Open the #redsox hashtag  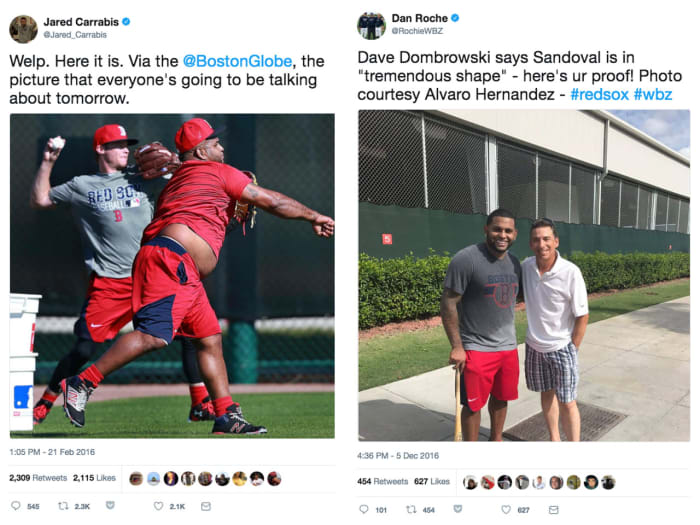pos(600,95)
